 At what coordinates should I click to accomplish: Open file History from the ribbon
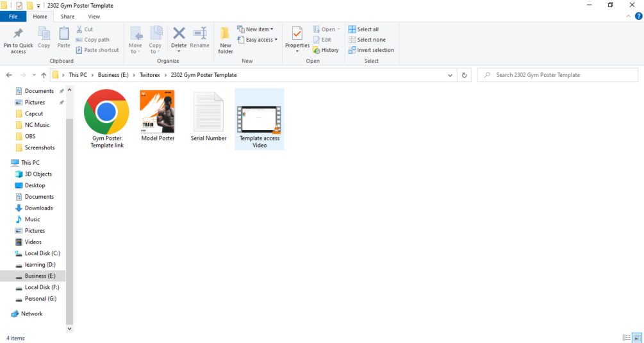[x=326, y=50]
